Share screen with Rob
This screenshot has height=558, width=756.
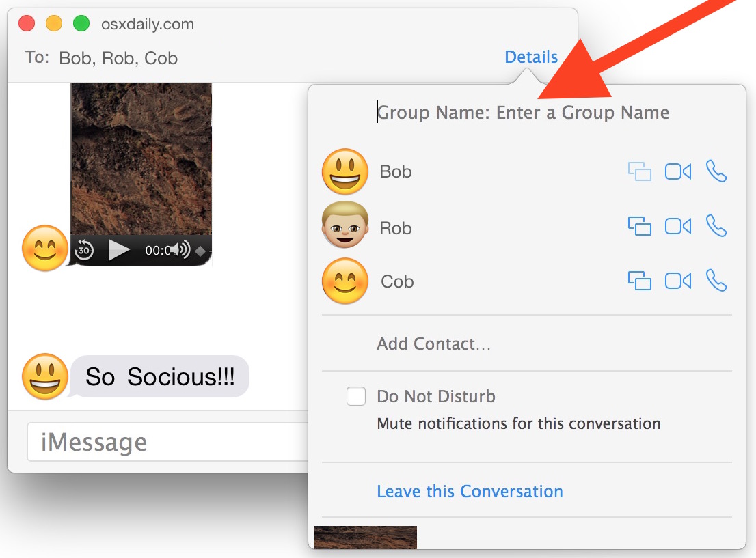pos(639,226)
